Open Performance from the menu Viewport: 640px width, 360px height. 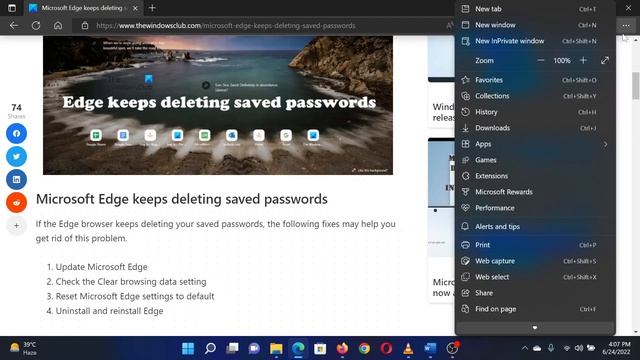click(535, 208)
